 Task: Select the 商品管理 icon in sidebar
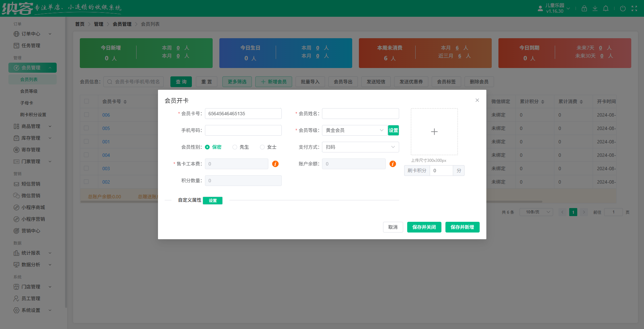click(16, 126)
